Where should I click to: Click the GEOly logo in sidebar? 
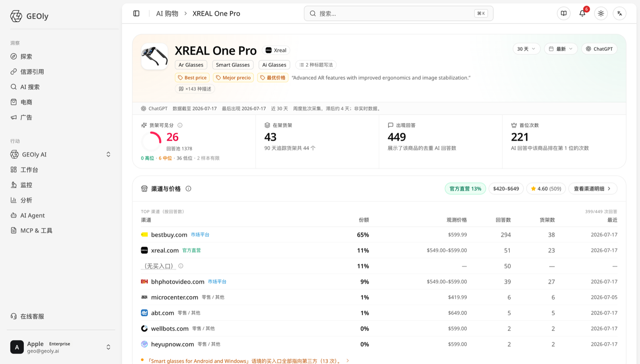pyautogui.click(x=29, y=16)
